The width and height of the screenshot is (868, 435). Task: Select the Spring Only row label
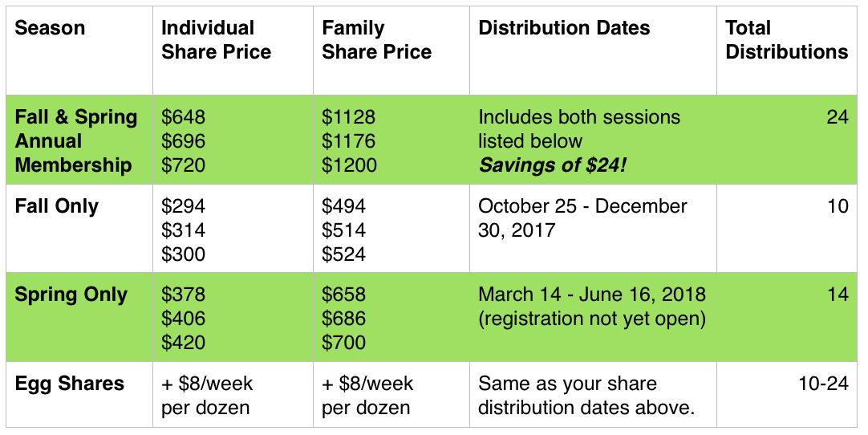click(71, 295)
